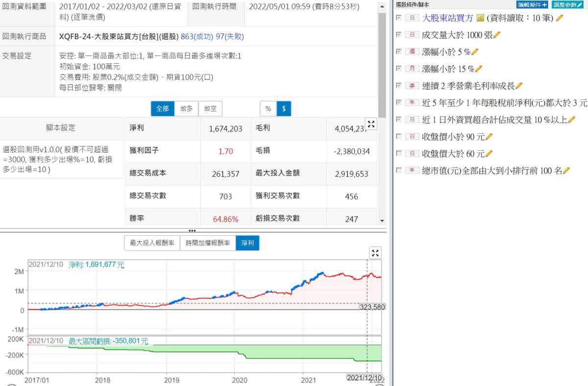Screen dimensions: 588x386
Task: Maximize the net profit chart panel
Action: (x=375, y=253)
